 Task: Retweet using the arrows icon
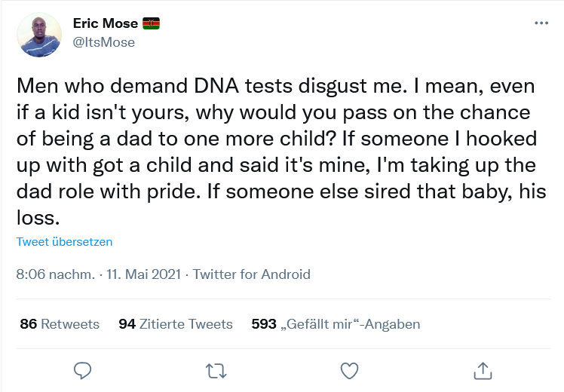[216, 371]
